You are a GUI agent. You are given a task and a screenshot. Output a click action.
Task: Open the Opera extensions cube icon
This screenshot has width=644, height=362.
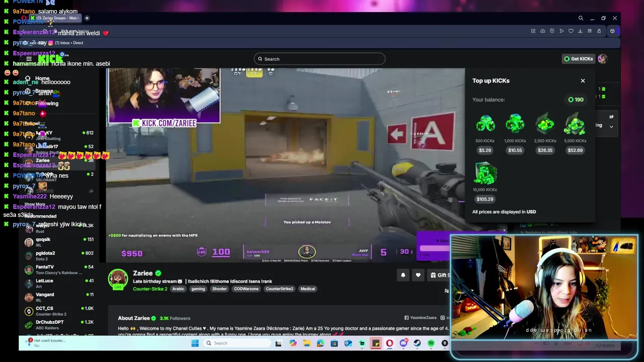click(x=612, y=31)
